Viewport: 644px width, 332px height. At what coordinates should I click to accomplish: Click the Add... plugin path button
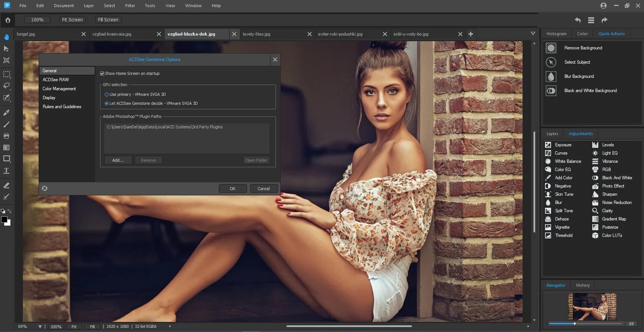pos(118,160)
